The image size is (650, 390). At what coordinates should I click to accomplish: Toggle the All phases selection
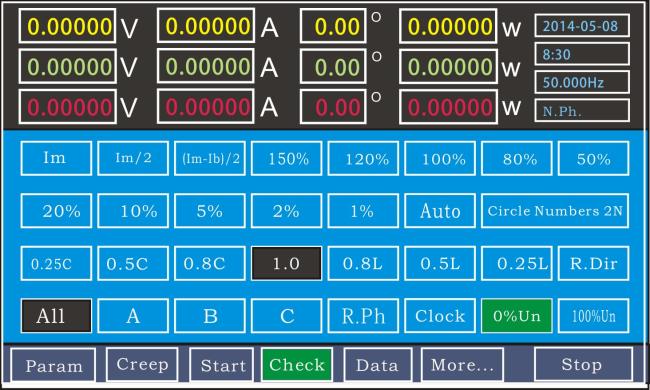click(56, 316)
